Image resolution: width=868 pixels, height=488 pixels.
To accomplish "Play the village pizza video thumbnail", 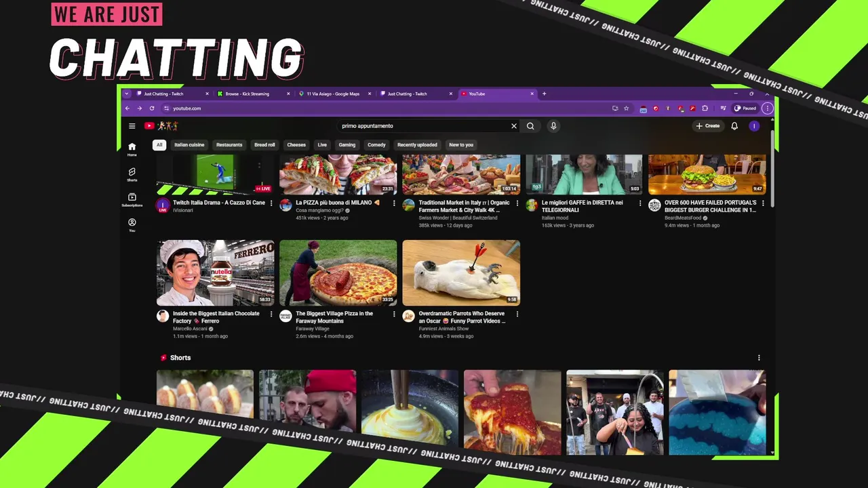I will [x=338, y=272].
